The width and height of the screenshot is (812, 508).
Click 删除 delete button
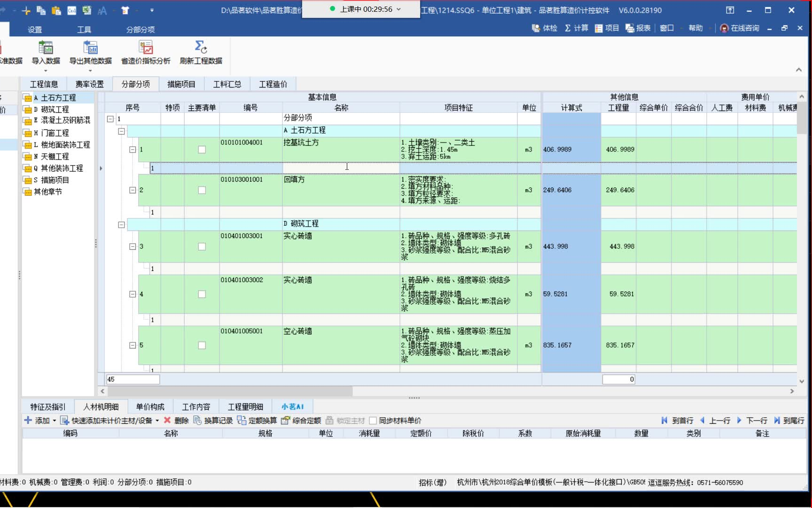pyautogui.click(x=176, y=421)
